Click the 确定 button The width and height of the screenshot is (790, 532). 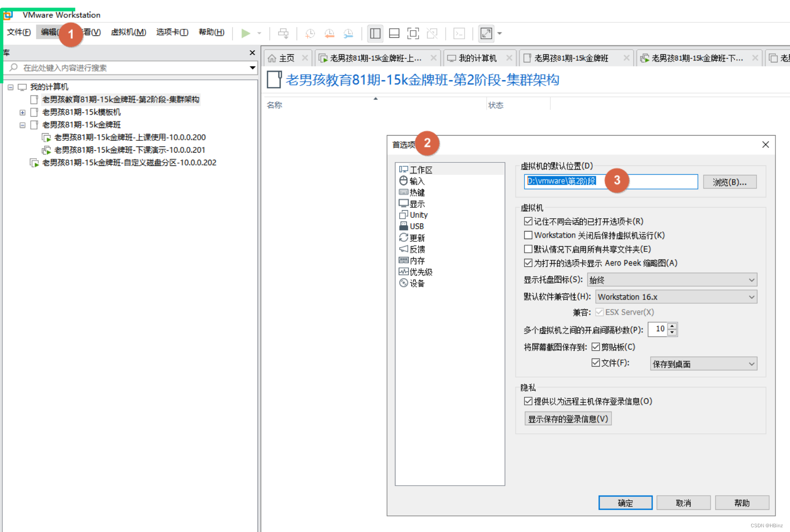(x=626, y=503)
